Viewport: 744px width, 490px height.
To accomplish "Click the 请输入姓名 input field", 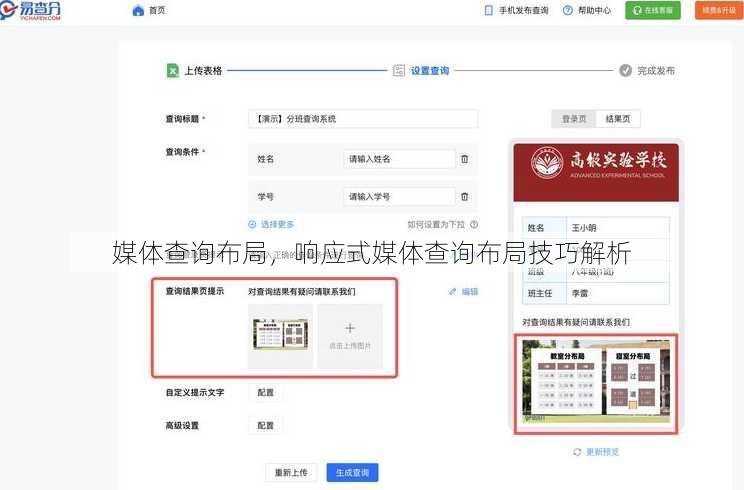I will [x=399, y=159].
